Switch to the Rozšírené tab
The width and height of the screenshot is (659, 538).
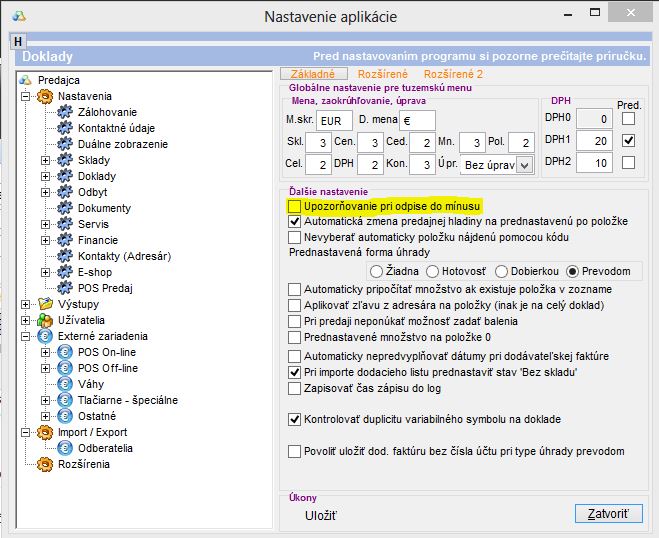pyautogui.click(x=384, y=74)
